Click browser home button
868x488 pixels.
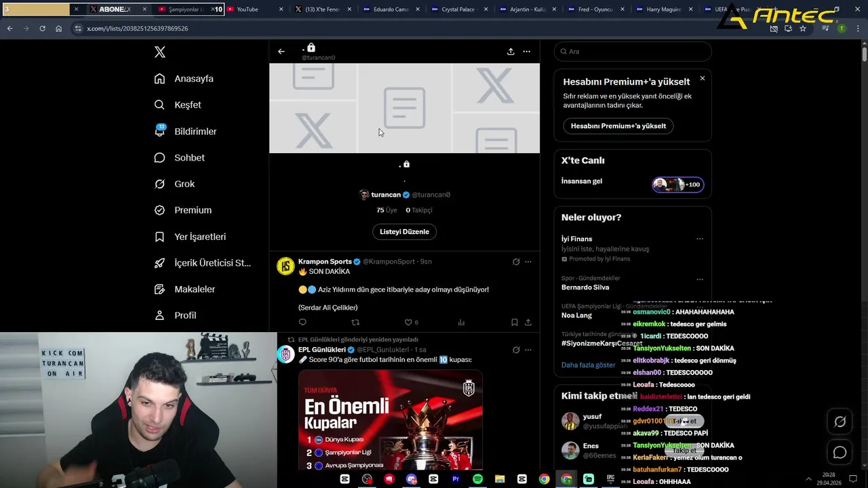point(58,28)
